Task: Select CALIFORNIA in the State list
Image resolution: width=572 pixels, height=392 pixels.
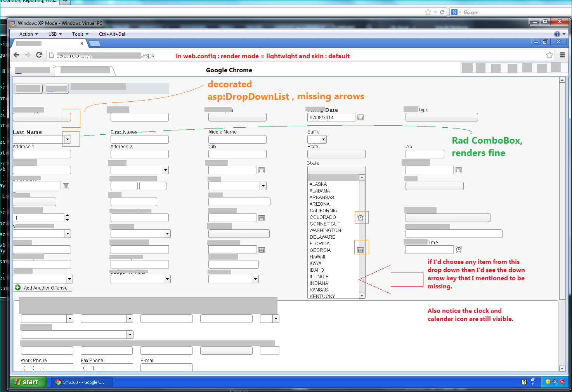Action: [334, 211]
